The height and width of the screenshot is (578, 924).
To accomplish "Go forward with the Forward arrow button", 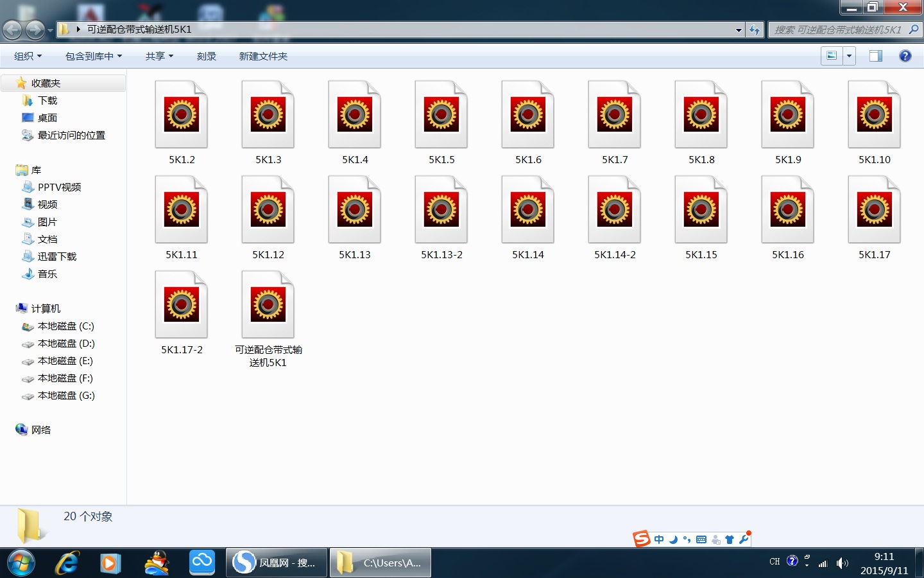I will [x=35, y=30].
